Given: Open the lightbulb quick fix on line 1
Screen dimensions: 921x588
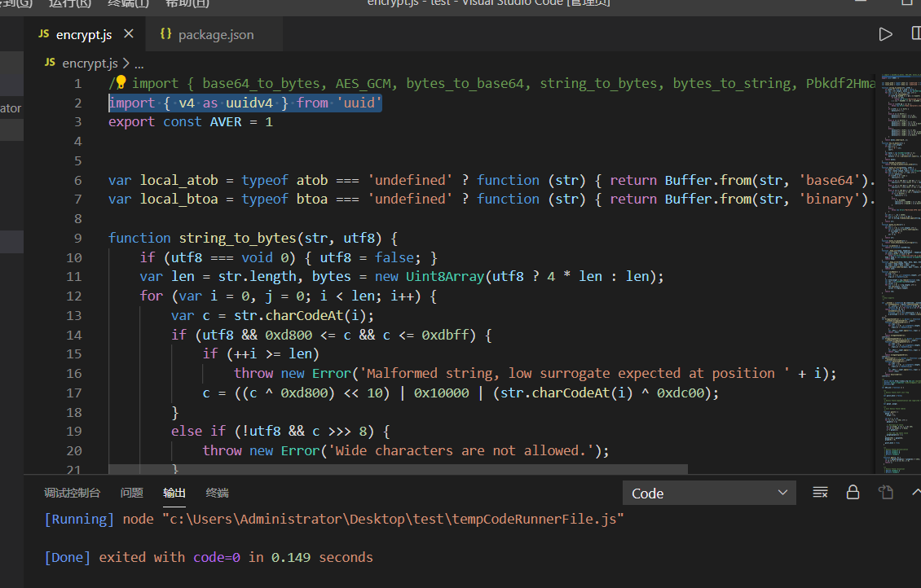Looking at the screenshot, I should tap(121, 81).
